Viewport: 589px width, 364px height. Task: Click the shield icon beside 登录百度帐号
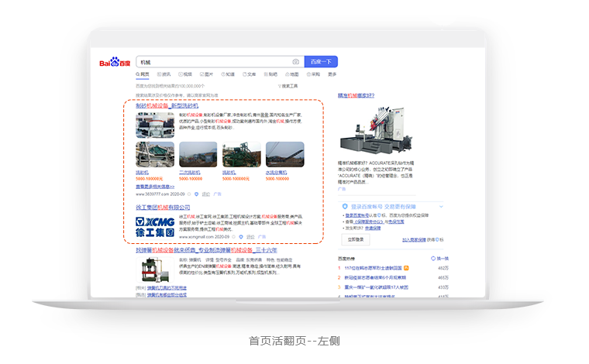click(345, 207)
